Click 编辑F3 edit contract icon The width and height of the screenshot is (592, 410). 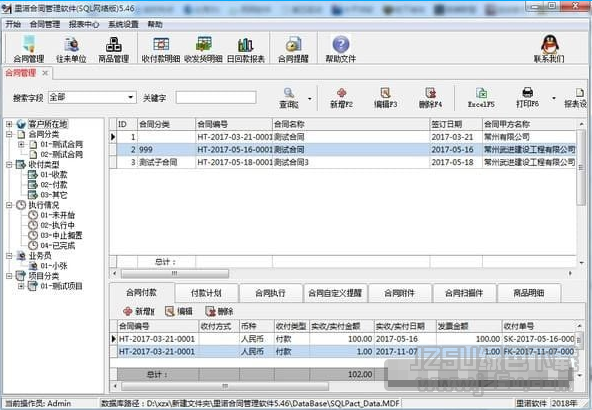coord(385,98)
